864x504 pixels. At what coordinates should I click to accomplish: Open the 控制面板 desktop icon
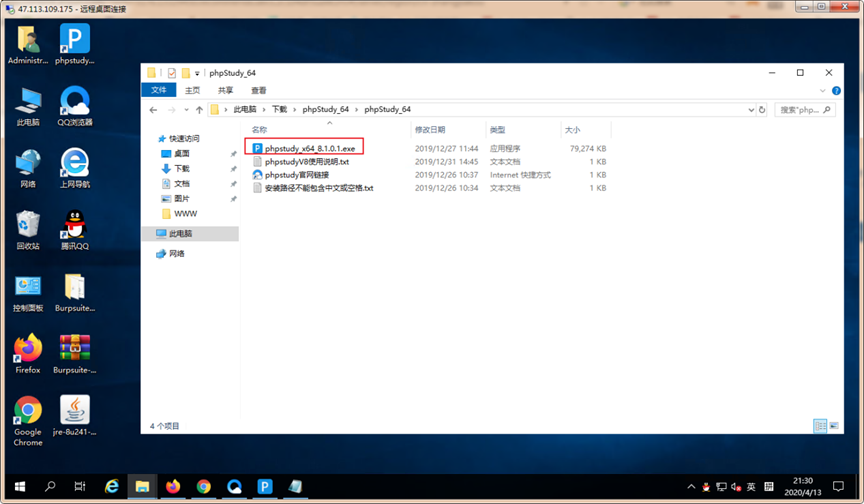28,292
